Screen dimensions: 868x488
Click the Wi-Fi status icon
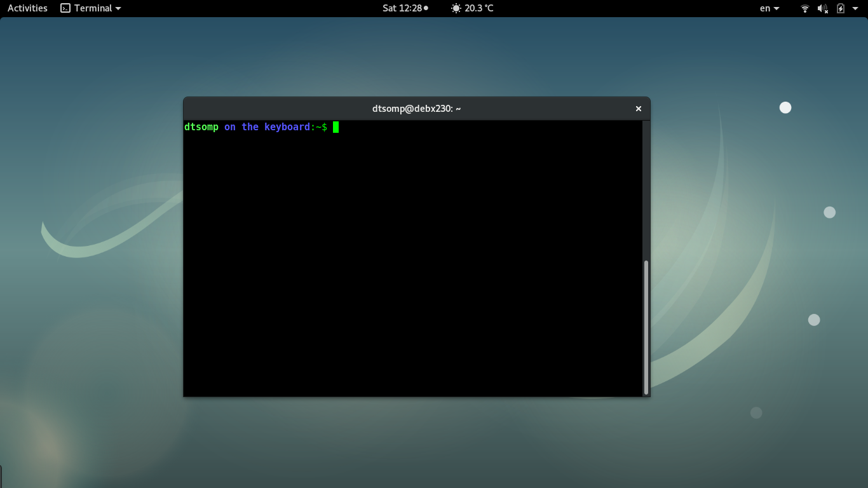(x=804, y=8)
